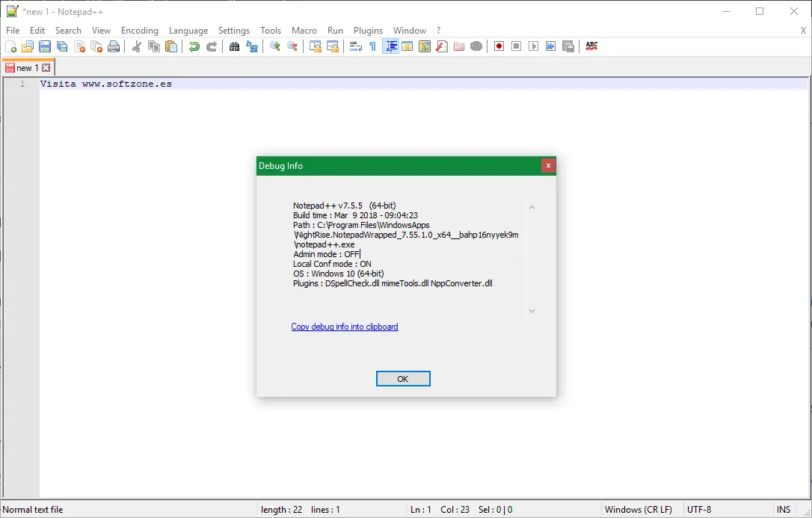812x518 pixels.
Task: Close the new 1 tab with its red X
Action: click(x=46, y=68)
